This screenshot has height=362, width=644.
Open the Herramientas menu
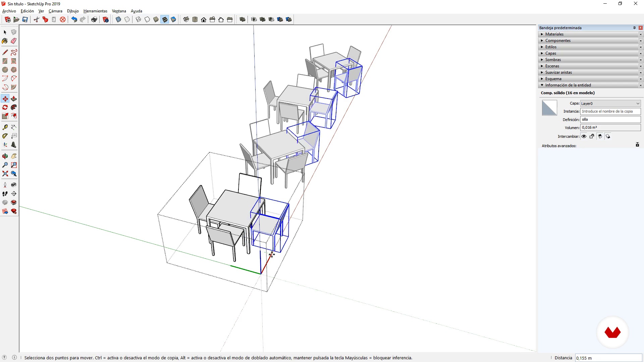click(x=95, y=11)
